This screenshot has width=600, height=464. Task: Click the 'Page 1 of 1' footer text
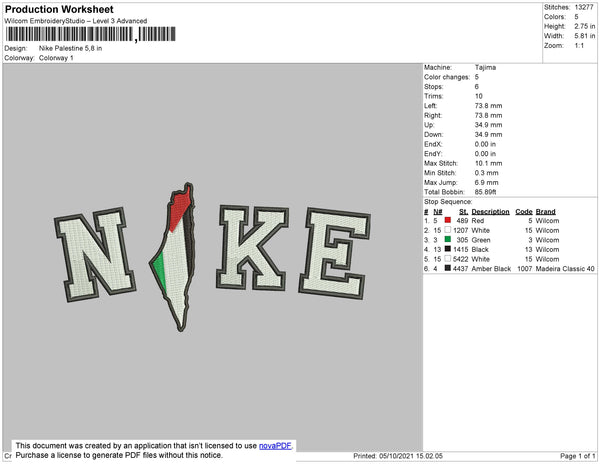coord(578,456)
